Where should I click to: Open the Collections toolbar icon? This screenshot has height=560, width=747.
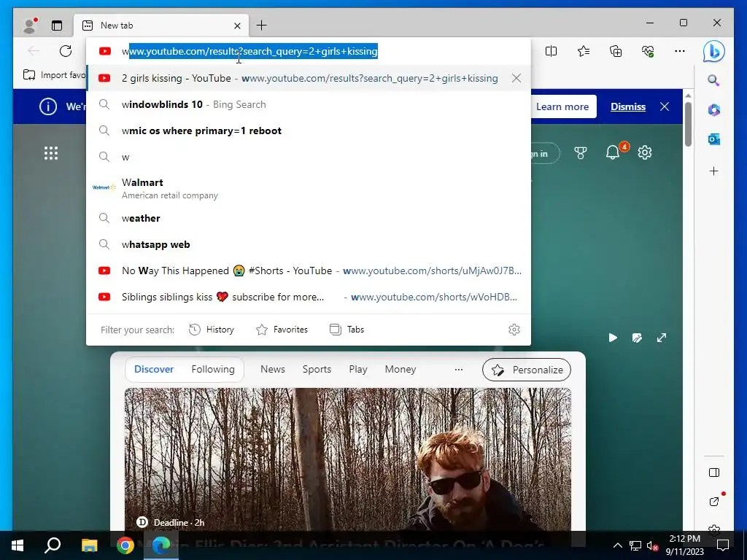pos(616,51)
